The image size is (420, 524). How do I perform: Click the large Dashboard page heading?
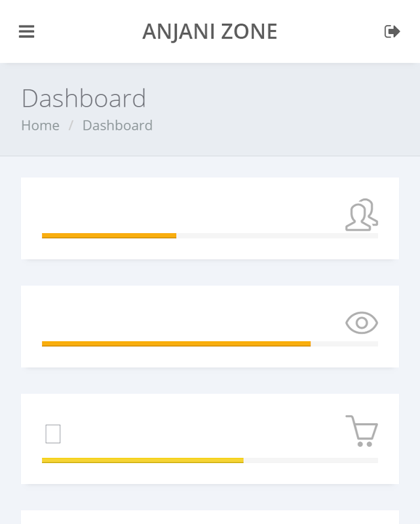click(84, 98)
